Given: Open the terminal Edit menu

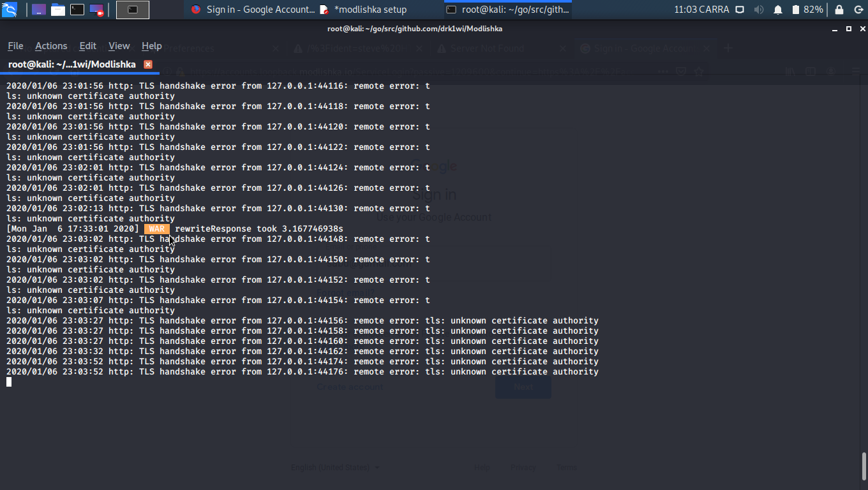Looking at the screenshot, I should (87, 46).
